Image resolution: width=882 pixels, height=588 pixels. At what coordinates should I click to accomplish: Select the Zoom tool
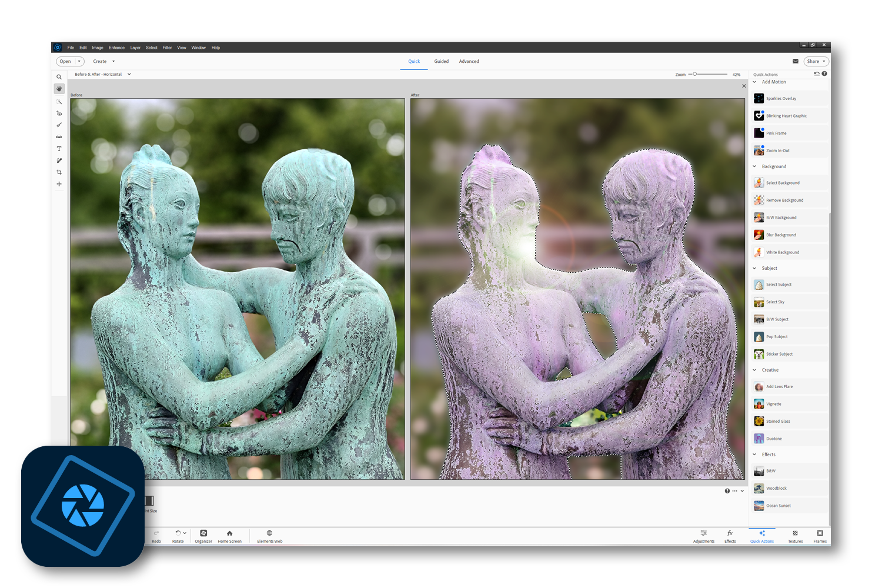(59, 77)
